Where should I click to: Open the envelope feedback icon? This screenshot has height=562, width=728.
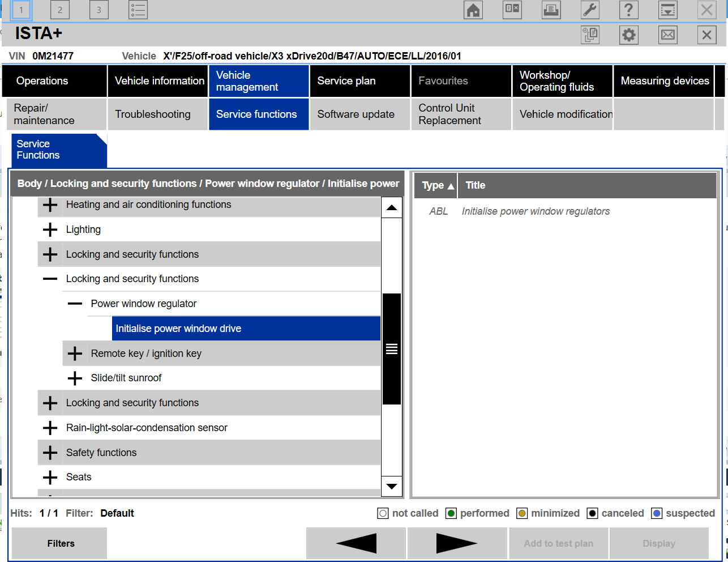[x=668, y=35]
